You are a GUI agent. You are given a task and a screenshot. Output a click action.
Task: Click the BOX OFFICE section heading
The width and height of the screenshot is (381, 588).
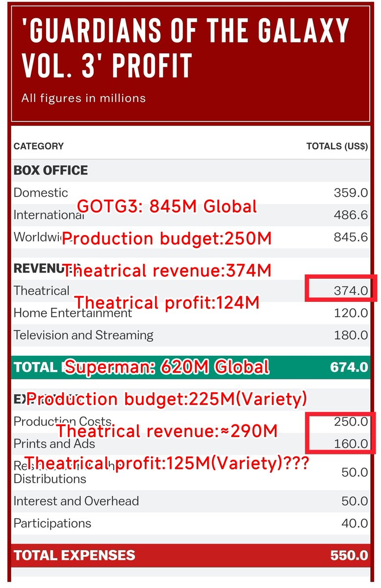click(51, 171)
